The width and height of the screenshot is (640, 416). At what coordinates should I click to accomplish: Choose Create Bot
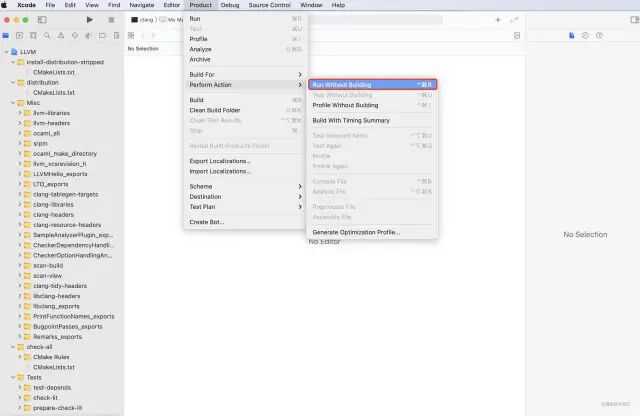(x=245, y=222)
